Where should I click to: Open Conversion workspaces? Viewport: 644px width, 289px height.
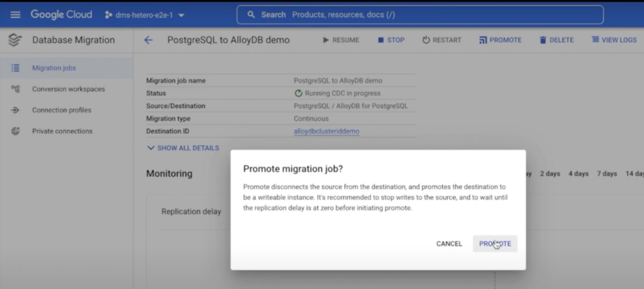69,89
